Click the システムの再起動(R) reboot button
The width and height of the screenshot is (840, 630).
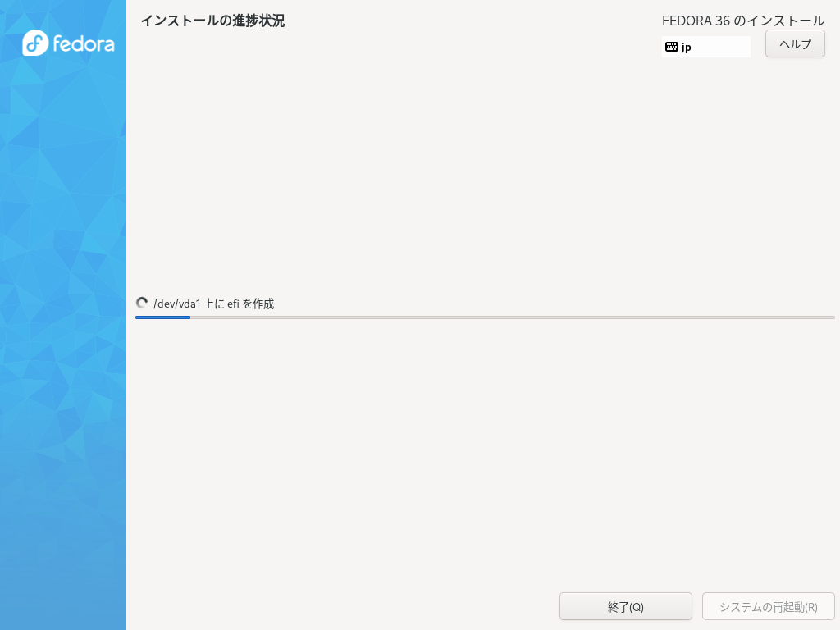click(x=768, y=606)
